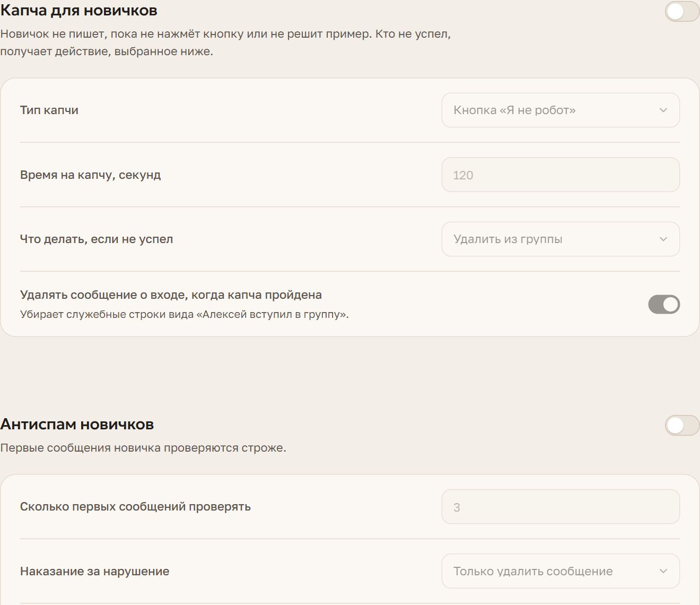This screenshot has height=605, width=700.
Task: Click «Удалять сообщение о входе, когда капча пройдена»
Action: click(171, 295)
